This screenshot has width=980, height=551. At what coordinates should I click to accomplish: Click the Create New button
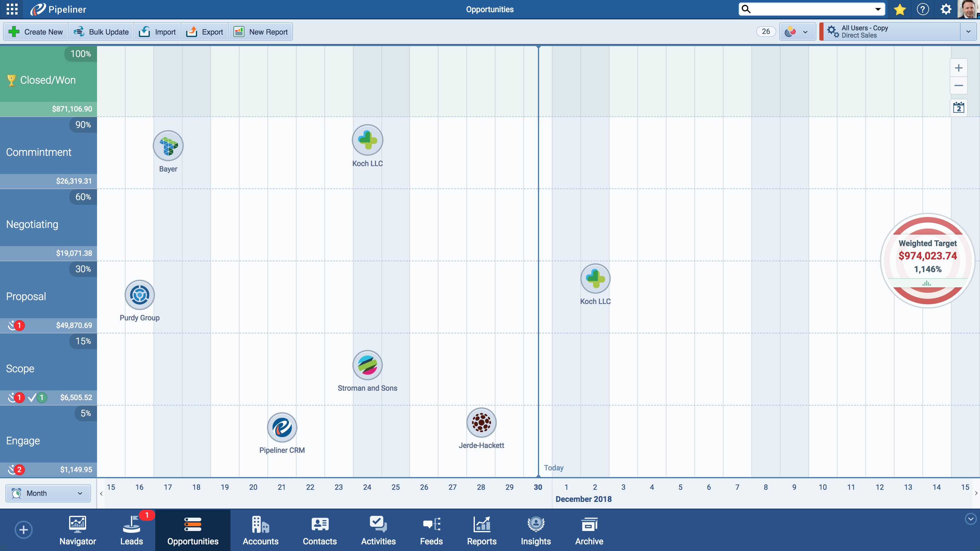click(36, 32)
